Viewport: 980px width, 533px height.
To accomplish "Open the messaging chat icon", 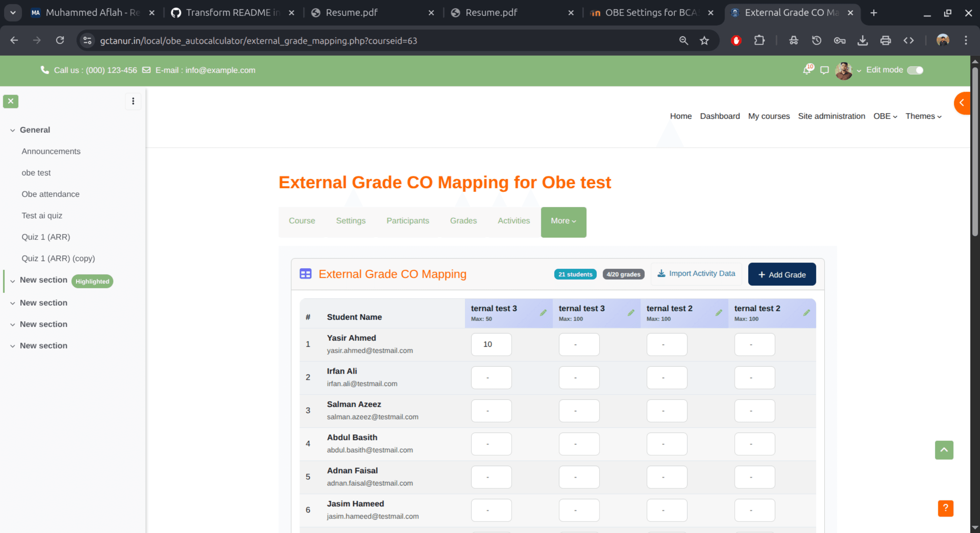I will 824,70.
